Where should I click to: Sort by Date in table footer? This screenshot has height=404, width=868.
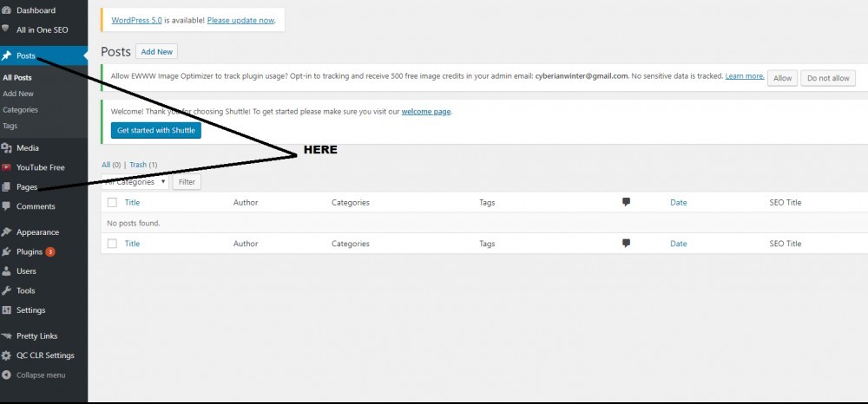coord(678,243)
